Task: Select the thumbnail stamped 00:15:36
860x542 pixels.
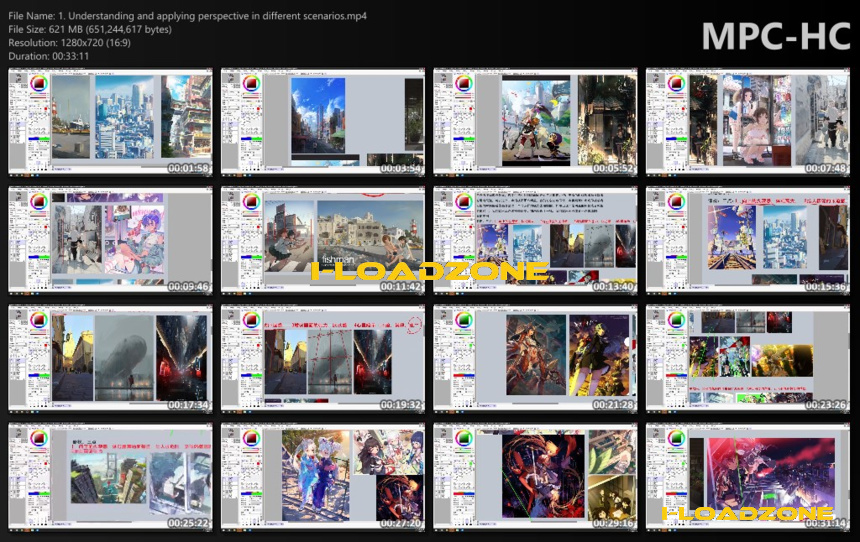Action: point(748,240)
